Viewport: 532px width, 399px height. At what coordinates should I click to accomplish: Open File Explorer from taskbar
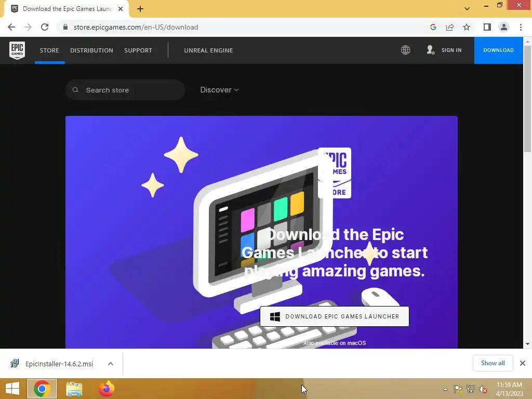tap(74, 389)
